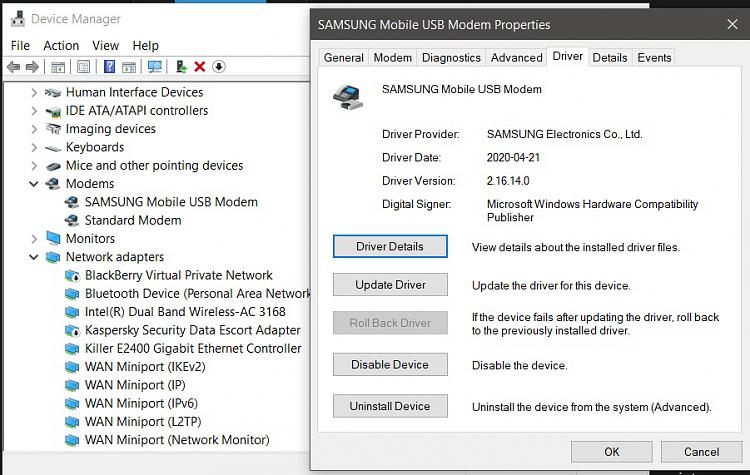Expand Mice and other pointing devices node

[34, 166]
